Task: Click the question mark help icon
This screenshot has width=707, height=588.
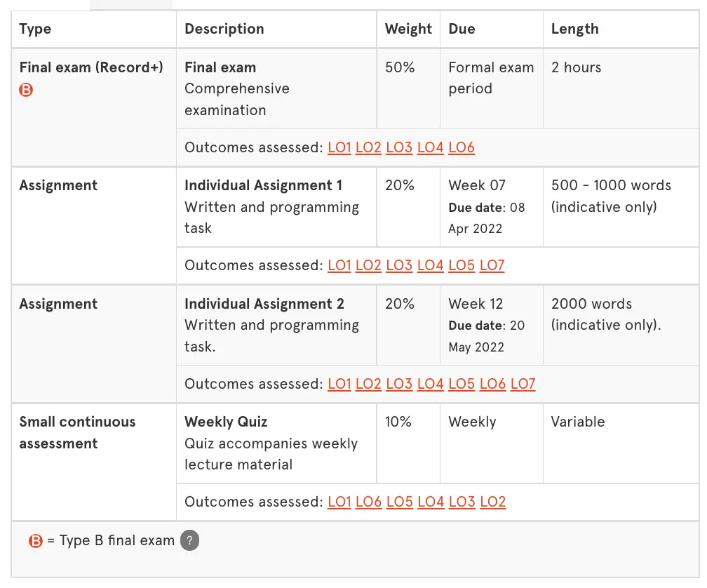Action: pos(190,540)
